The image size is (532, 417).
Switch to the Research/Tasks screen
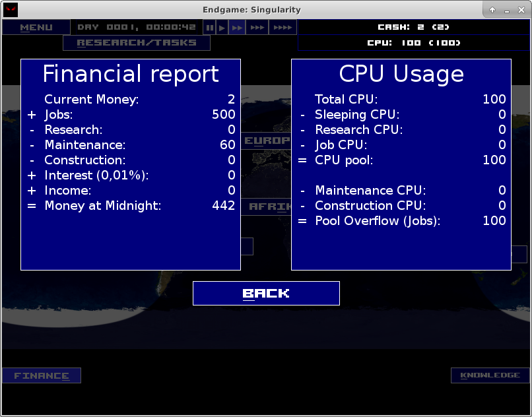(136, 42)
